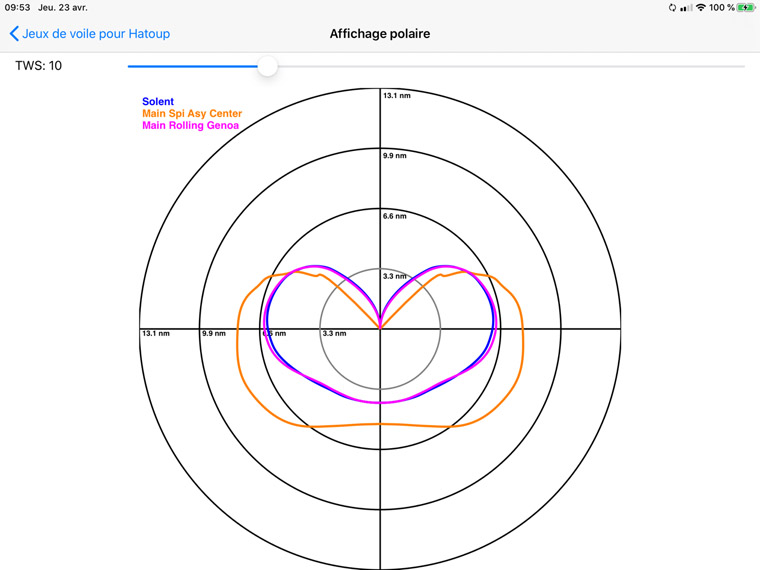
Task: Tap the battery icon in status bar
Action: (746, 7)
